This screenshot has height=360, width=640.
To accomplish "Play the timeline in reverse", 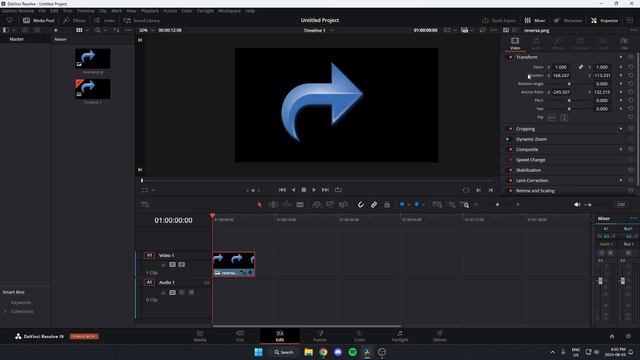I will pos(293,190).
